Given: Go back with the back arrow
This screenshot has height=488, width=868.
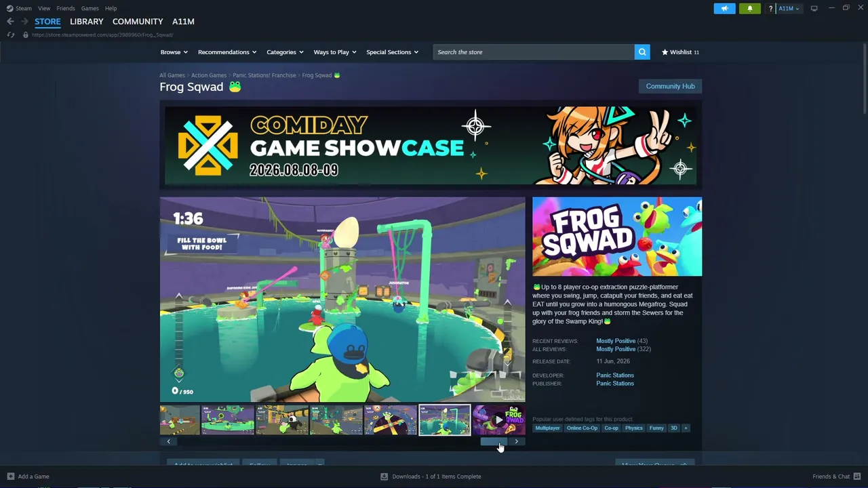Looking at the screenshot, I should 10,22.
